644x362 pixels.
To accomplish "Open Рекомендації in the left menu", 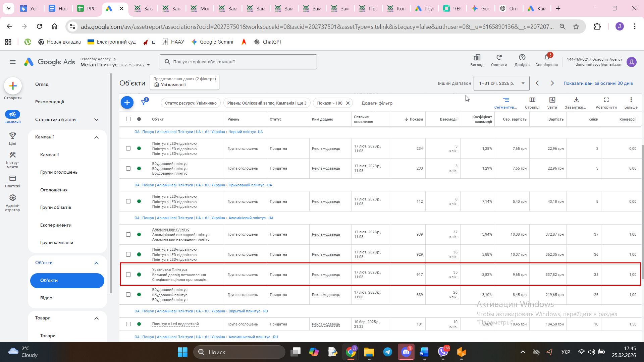I will pos(50,102).
